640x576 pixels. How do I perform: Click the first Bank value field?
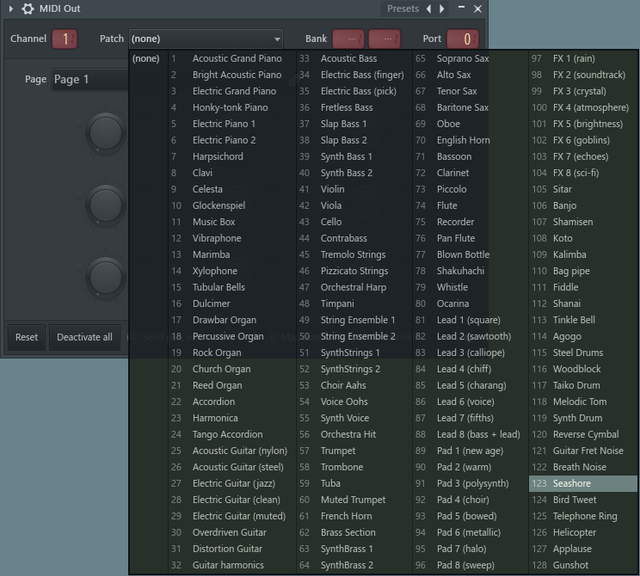pos(348,39)
